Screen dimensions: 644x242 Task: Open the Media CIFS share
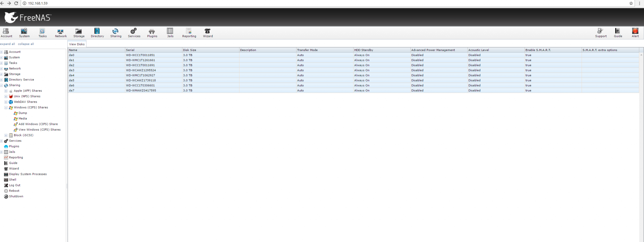22,118
